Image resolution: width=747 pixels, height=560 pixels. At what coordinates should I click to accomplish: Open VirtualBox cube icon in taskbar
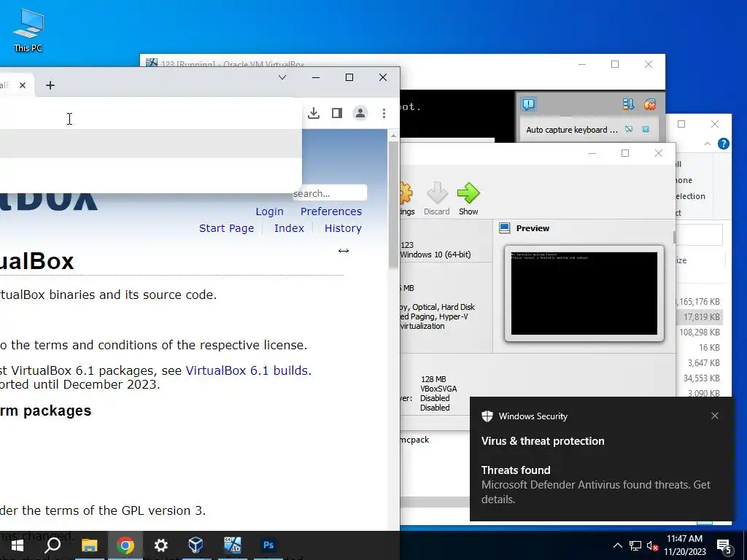(x=196, y=545)
